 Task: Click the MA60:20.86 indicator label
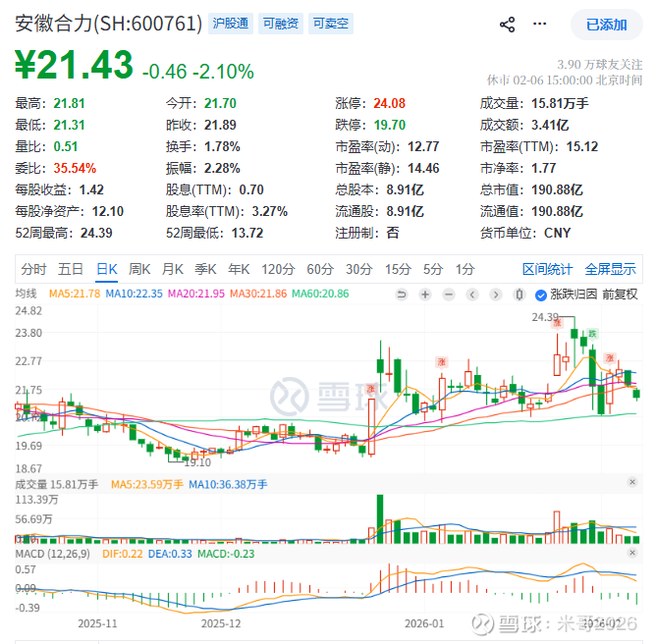[320, 294]
